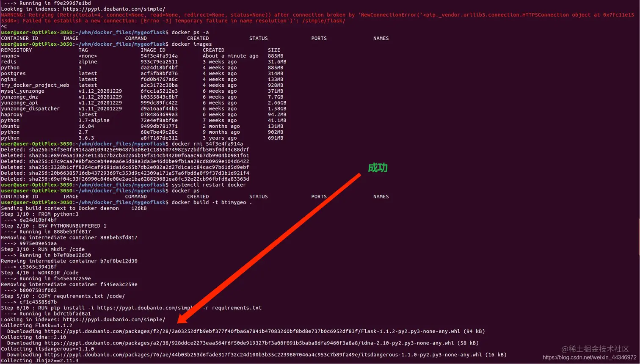Click the idna-2.10 wheel download URL
Viewport: 640px width, 364px height.
(x=249, y=344)
